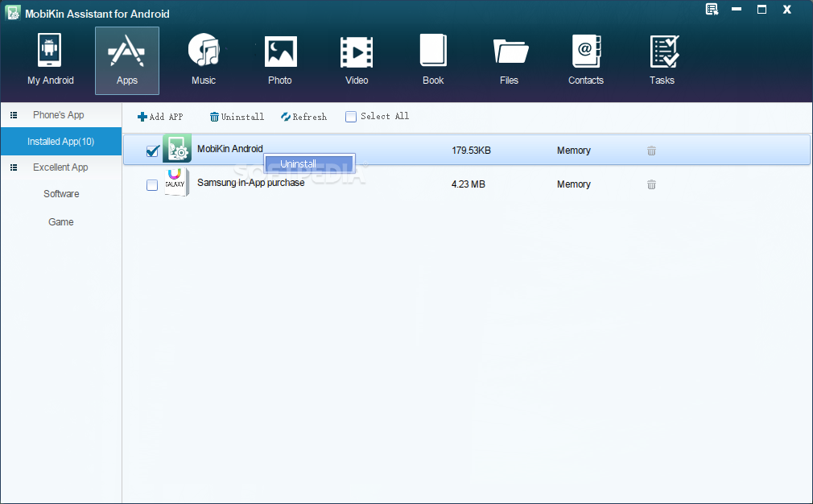813x504 pixels.
Task: Collapse the Phone's App list icon
Action: tap(14, 115)
